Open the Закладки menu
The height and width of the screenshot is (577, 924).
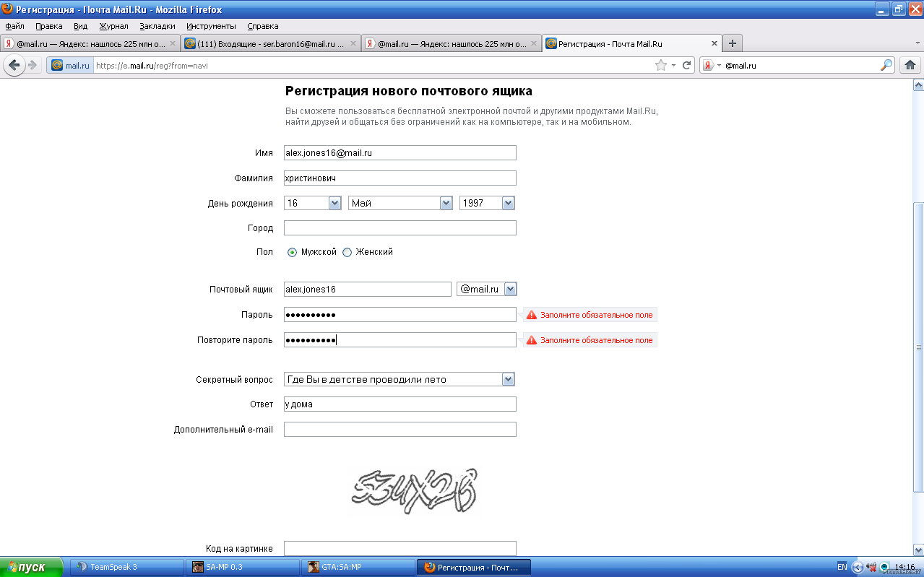click(157, 26)
